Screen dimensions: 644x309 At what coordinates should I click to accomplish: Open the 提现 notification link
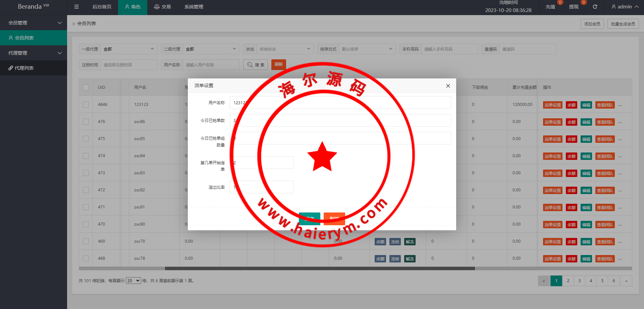tap(574, 7)
